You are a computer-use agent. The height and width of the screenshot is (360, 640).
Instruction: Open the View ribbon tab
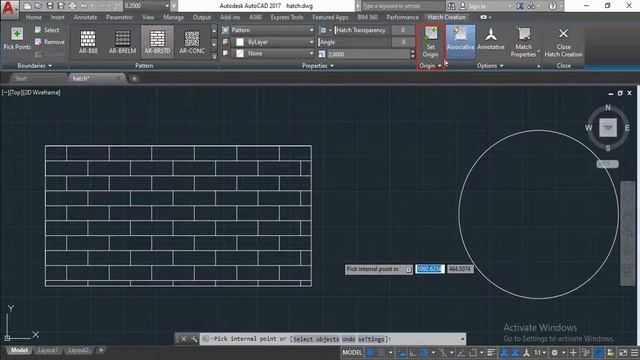[x=148, y=17]
